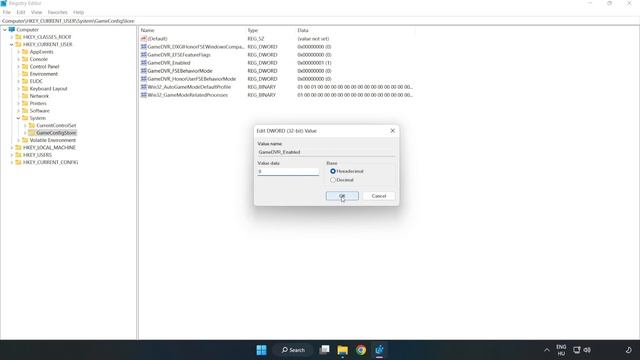Viewport: 640px width, 360px height.
Task: Expand the Software key
Action: pyautogui.click(x=18, y=111)
